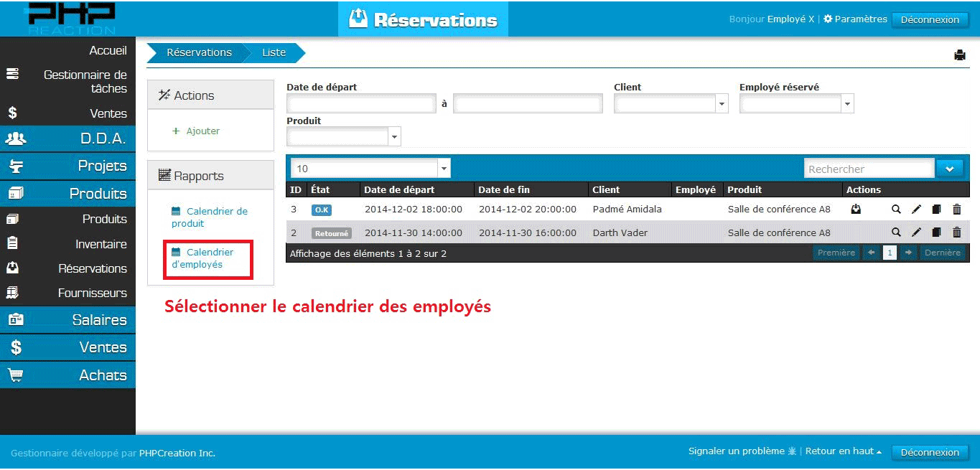Click the Paramètres gear icon
Screen dimensions: 980x470
(828, 19)
